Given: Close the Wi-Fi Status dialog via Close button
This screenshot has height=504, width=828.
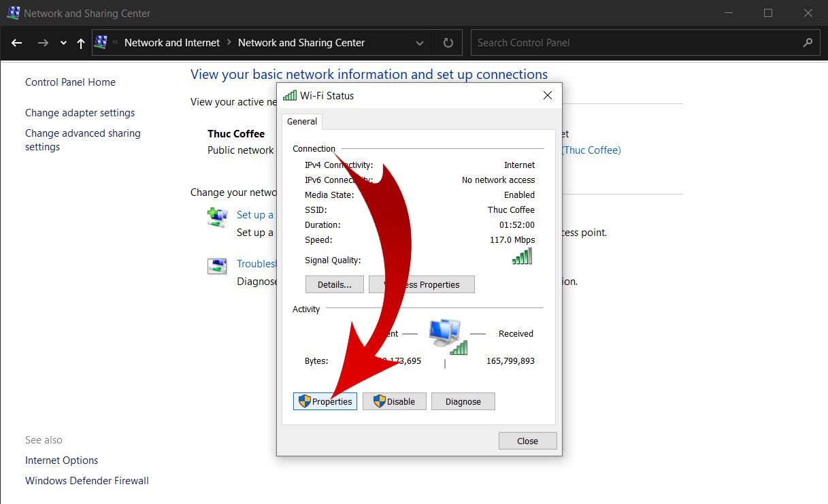Looking at the screenshot, I should pyautogui.click(x=528, y=441).
